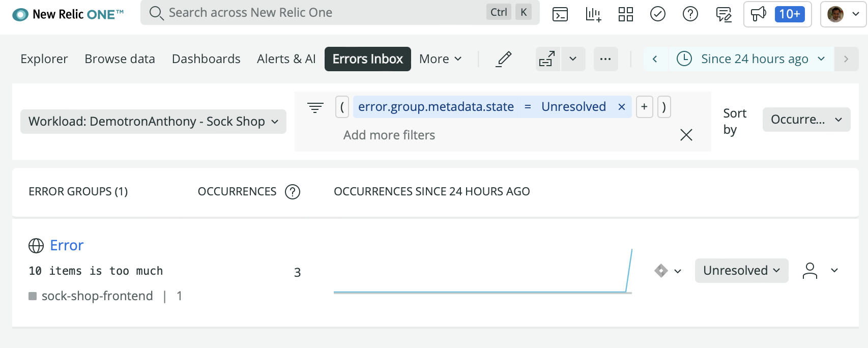Click the OCCURRENCES help question icon

(293, 192)
